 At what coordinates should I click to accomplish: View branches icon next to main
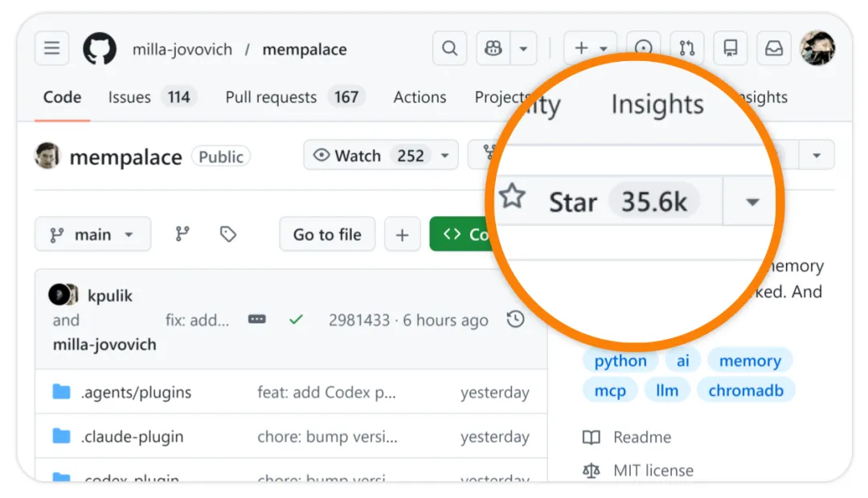point(182,234)
